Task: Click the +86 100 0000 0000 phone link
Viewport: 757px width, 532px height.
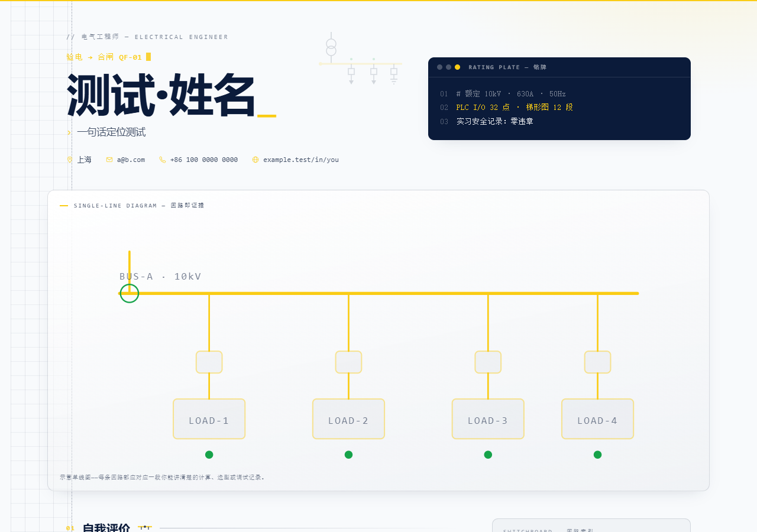Action: tap(204, 160)
